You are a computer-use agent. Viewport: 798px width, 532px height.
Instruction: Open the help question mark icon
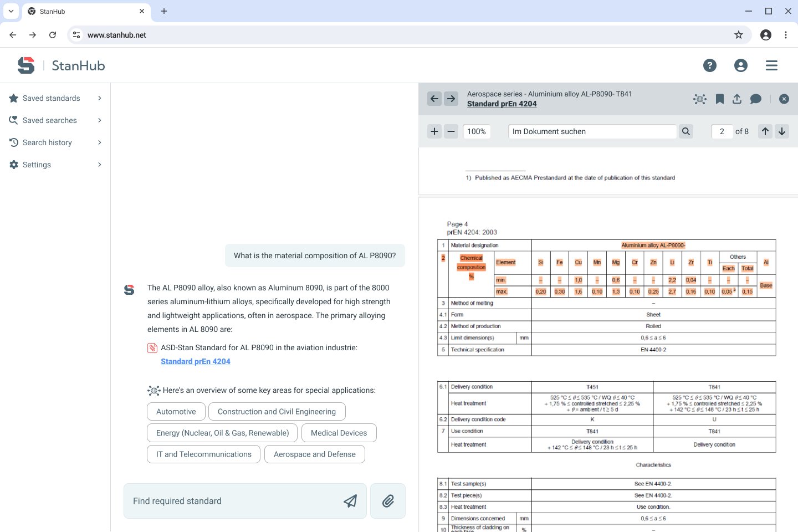pos(710,65)
